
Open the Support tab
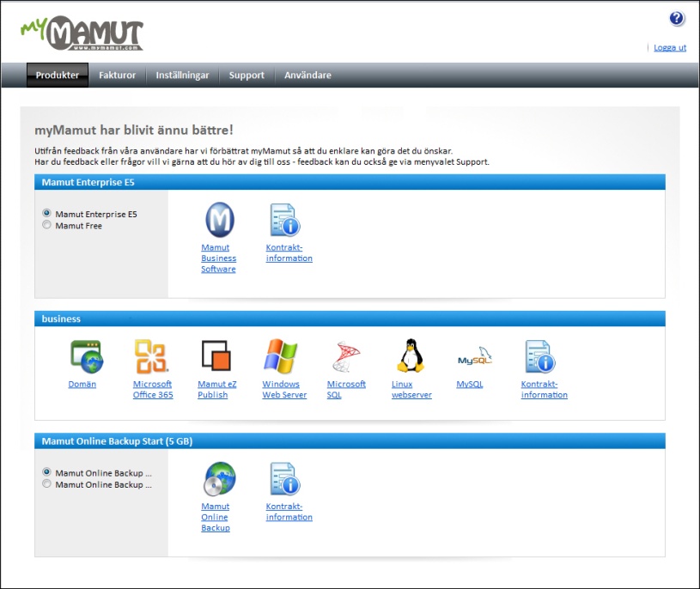[247, 75]
